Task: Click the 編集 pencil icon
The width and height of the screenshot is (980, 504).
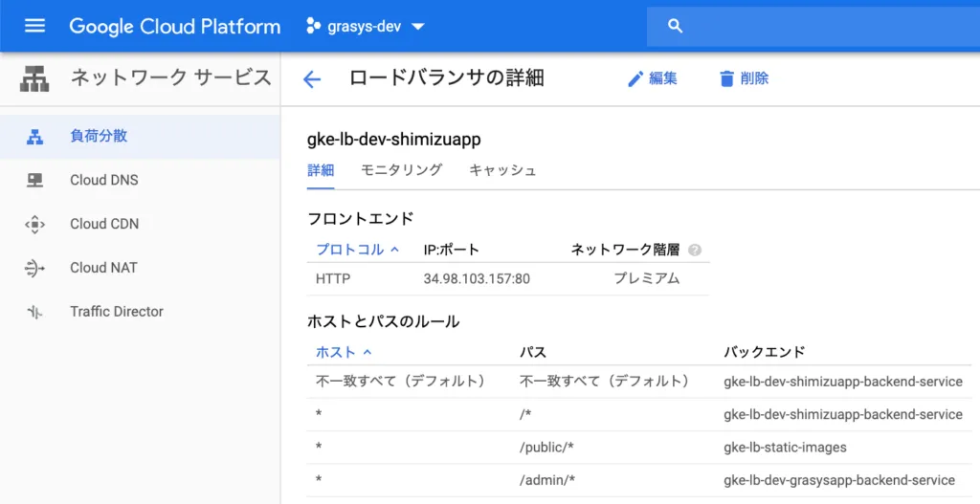Action: pos(635,78)
